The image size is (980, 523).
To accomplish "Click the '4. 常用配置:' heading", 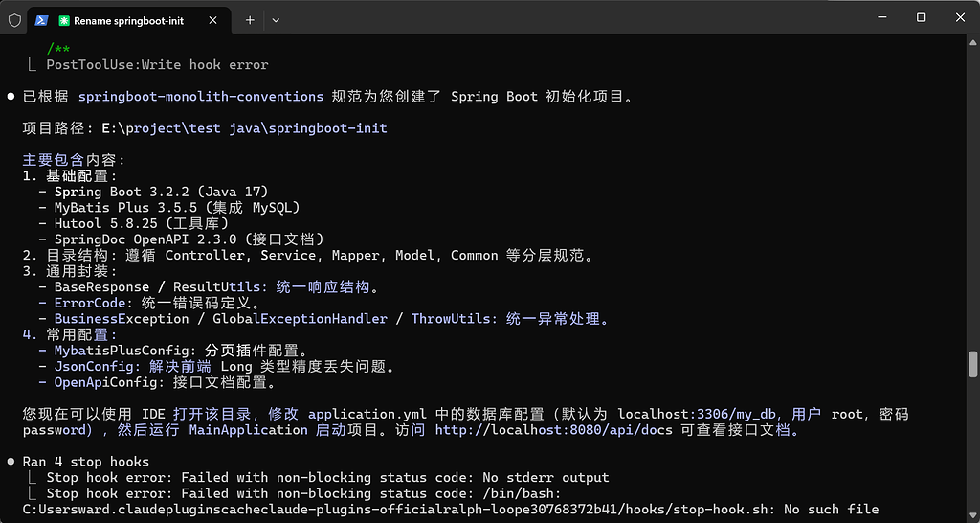I will tap(70, 335).
